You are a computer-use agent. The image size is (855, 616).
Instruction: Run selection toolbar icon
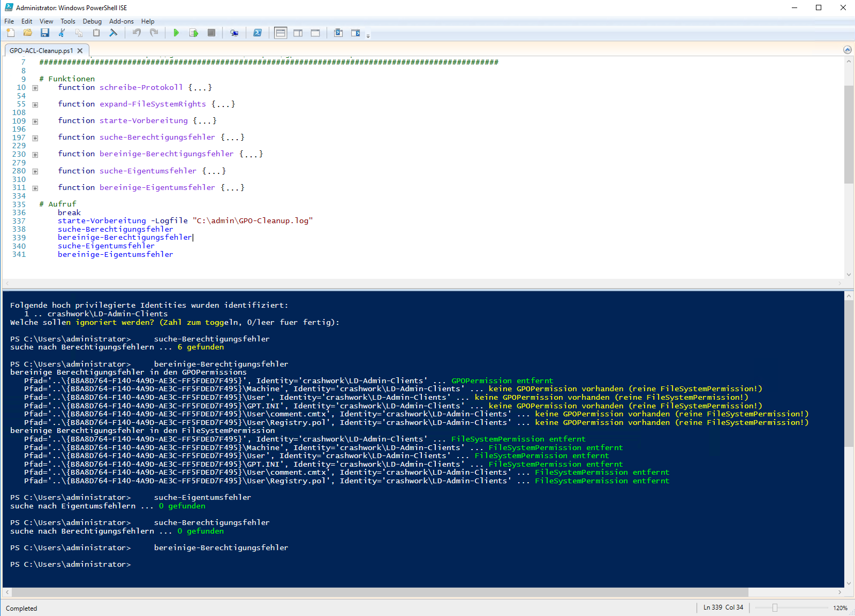[x=194, y=33]
